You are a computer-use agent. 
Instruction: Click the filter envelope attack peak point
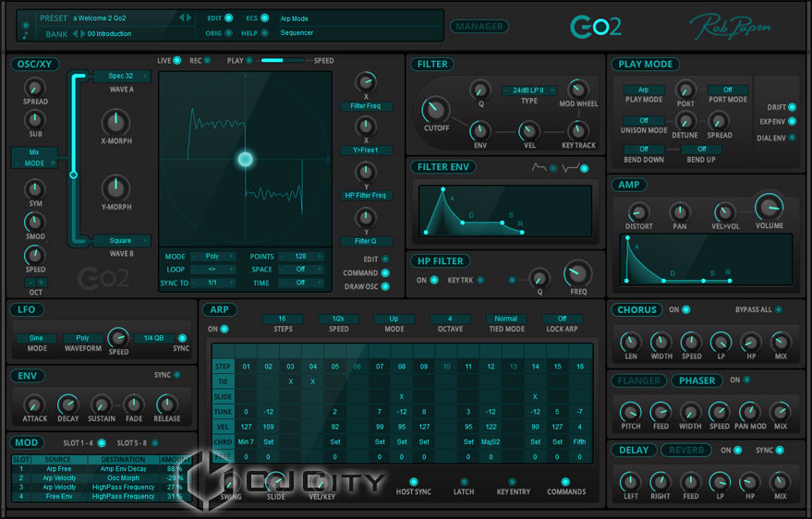coord(442,190)
